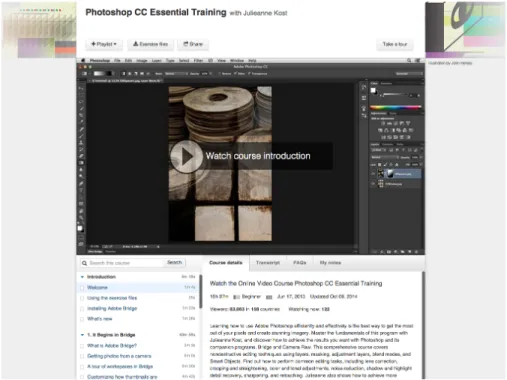
Task: Collapse the Introduction chapter
Action: point(82,277)
